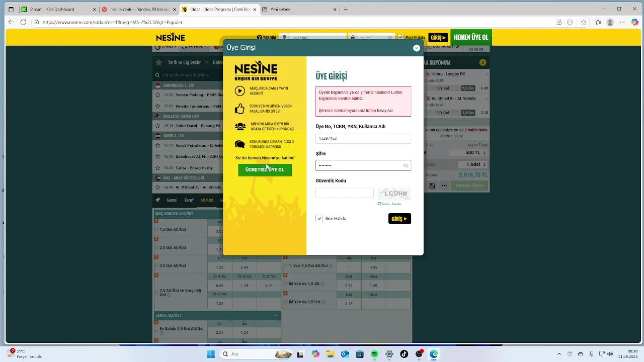644x362 pixels.
Task: Click the speech bubbles commentator icon
Action: pyautogui.click(x=240, y=144)
